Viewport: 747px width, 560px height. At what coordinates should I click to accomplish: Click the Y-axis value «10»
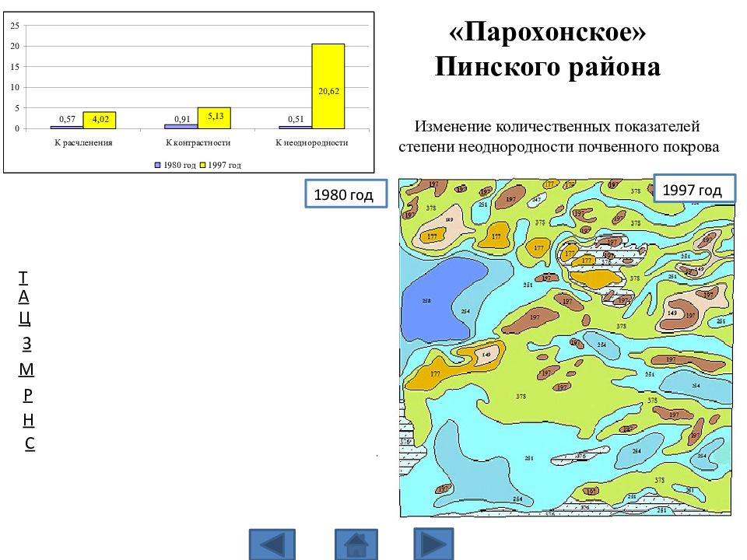[16, 87]
